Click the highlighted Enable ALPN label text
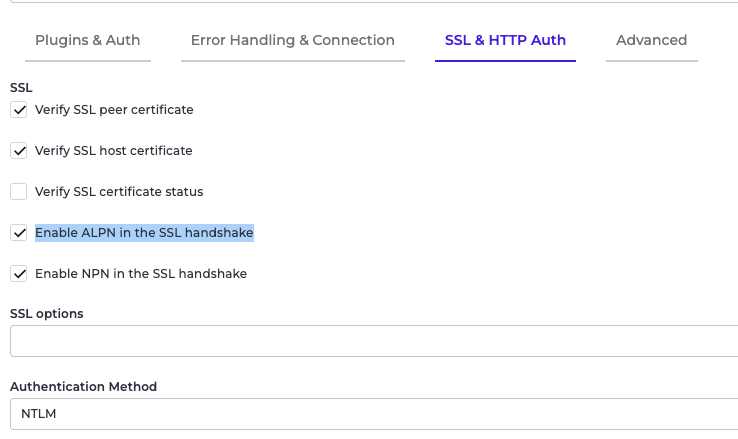This screenshot has height=439, width=738. pyautogui.click(x=144, y=232)
